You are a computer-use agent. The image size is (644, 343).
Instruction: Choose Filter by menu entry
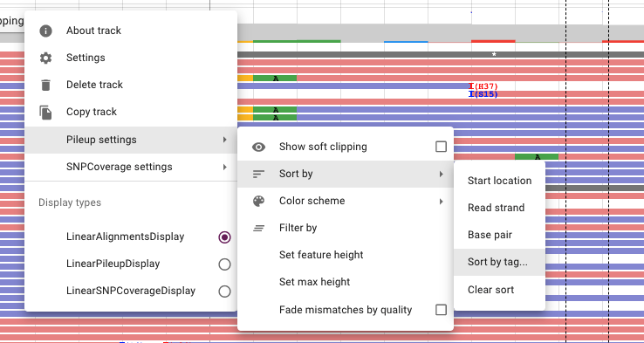[346, 228]
